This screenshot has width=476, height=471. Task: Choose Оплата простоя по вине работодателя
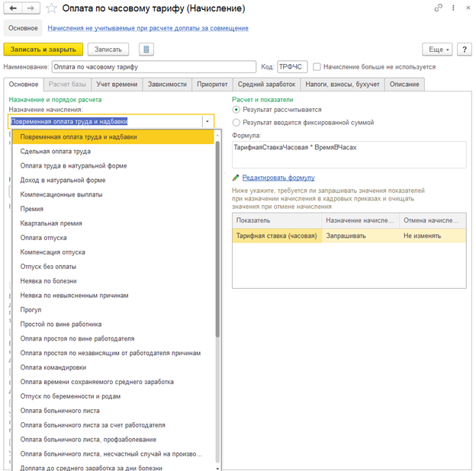(113, 338)
